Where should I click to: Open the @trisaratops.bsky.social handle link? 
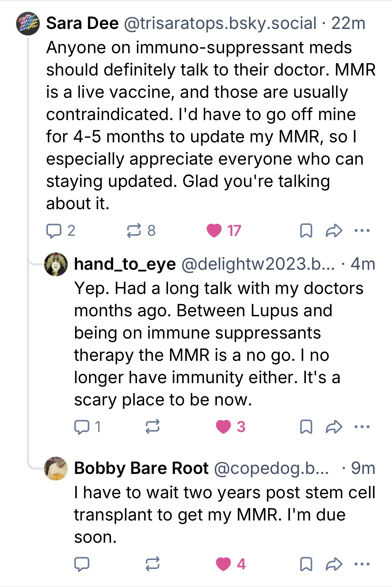coord(220,23)
